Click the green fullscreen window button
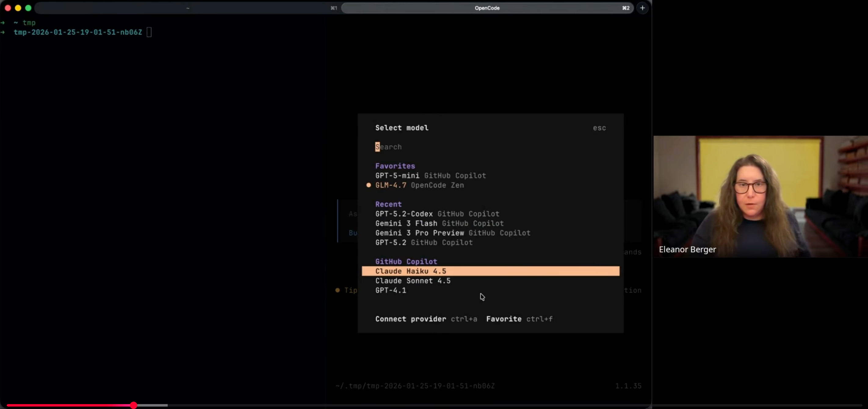 coord(28,8)
